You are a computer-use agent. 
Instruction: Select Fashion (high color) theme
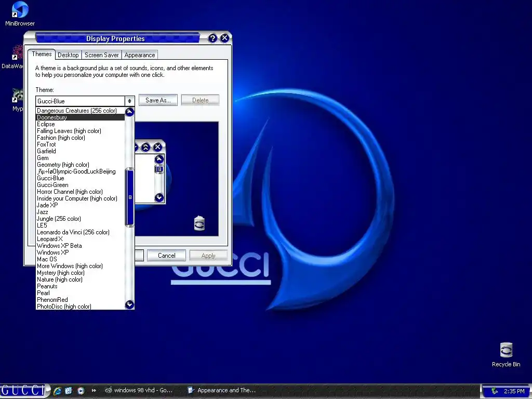[81, 138]
